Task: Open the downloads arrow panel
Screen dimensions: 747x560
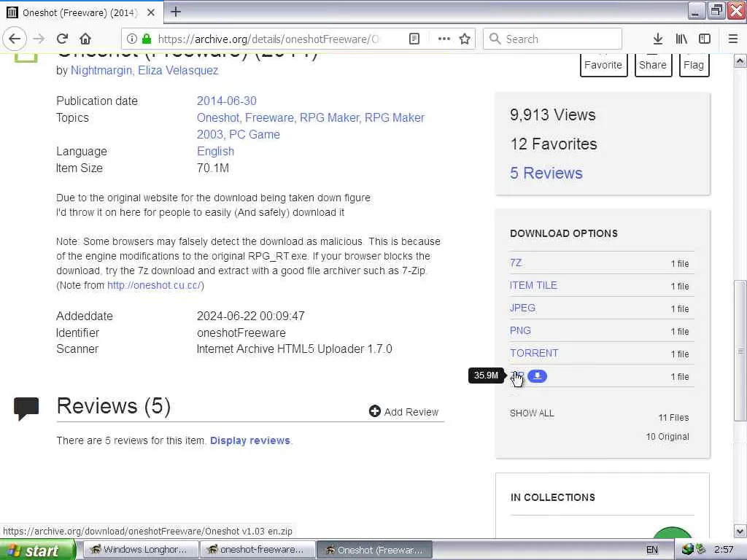Action: coord(658,39)
